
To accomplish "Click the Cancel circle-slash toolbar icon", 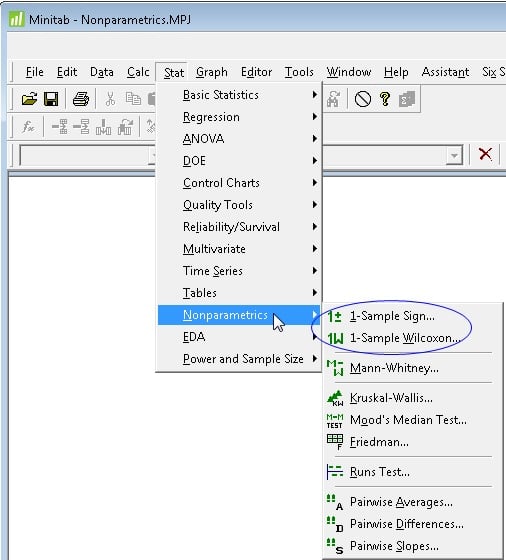I will [x=362, y=99].
